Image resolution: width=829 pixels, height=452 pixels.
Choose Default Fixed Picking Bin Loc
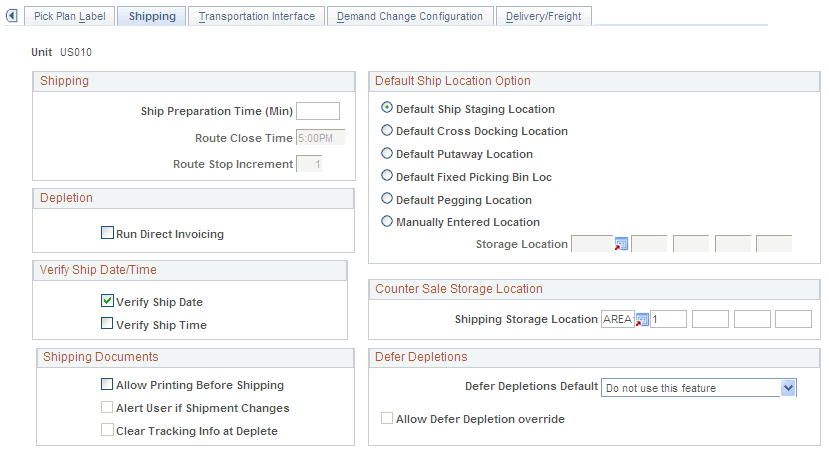click(387, 176)
